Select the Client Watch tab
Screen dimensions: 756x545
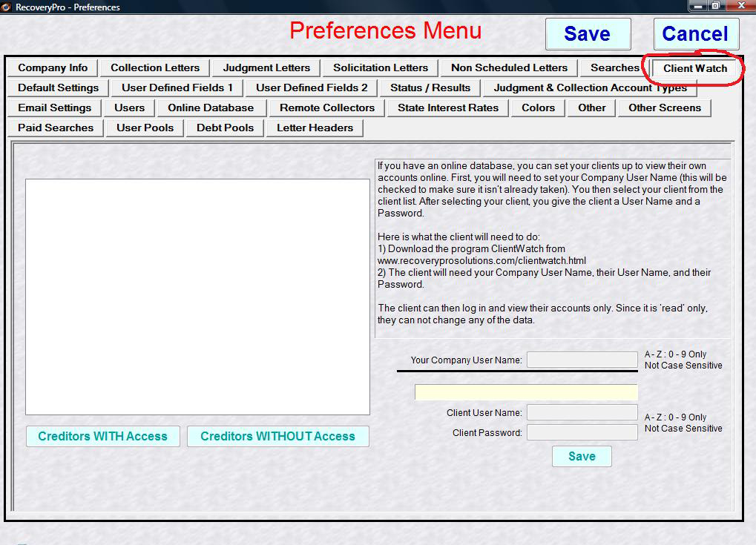tap(694, 68)
